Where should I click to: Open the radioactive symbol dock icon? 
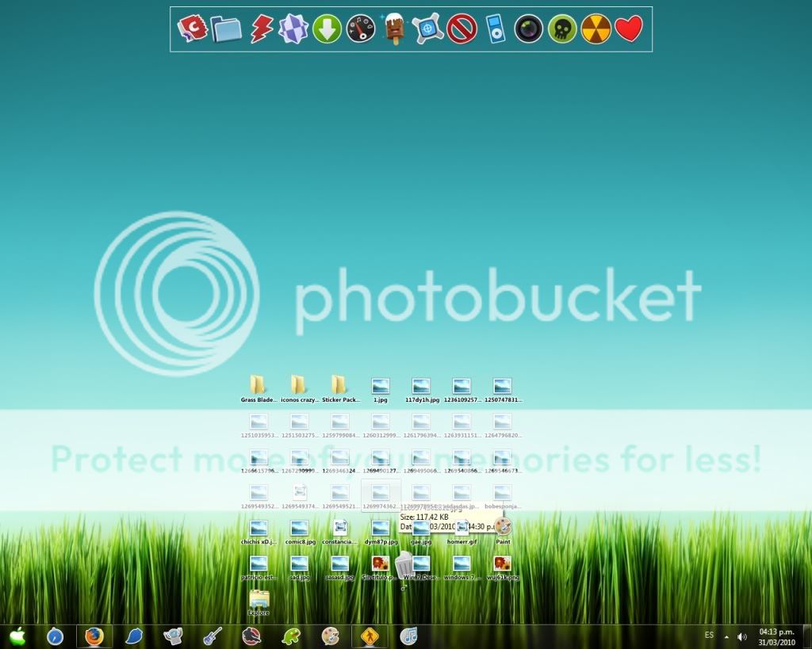pyautogui.click(x=596, y=29)
